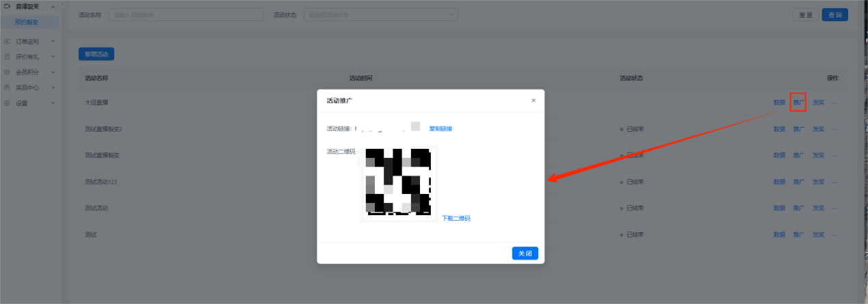868x304 pixels.
Task: Click the 设置 gear icon in sidebar
Action: click(7, 103)
